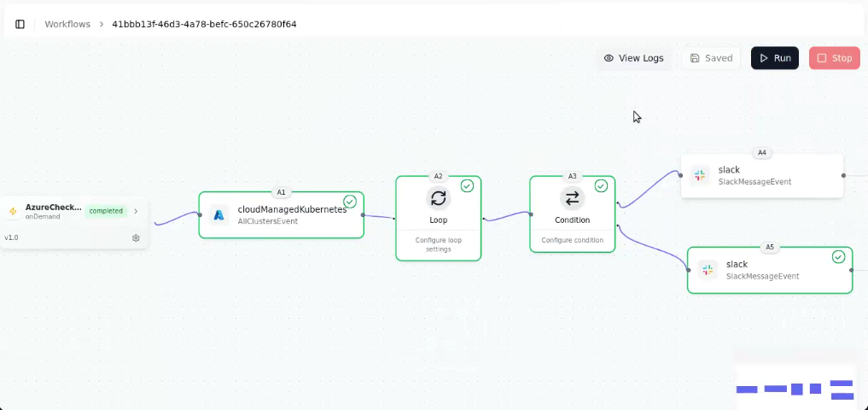868x410 pixels.
Task: Click green checkmark on A5 slack node
Action: tap(839, 256)
